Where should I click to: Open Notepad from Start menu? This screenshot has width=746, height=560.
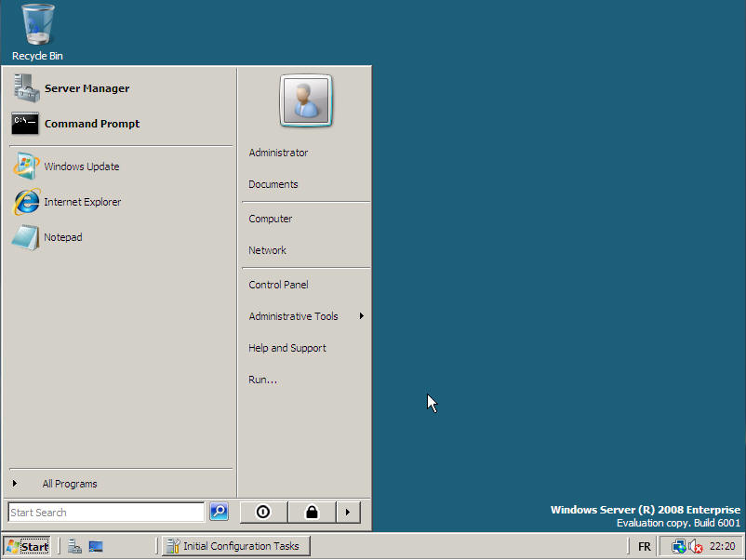(62, 237)
